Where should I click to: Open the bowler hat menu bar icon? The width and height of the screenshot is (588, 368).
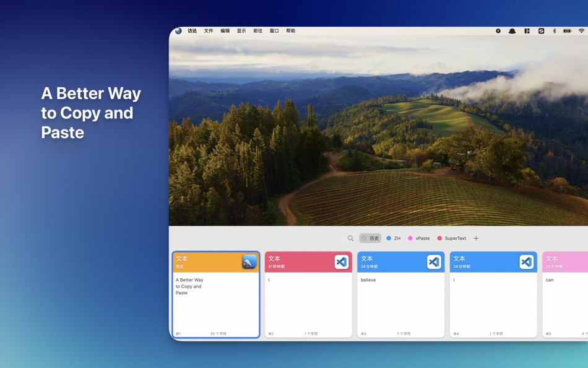click(512, 31)
